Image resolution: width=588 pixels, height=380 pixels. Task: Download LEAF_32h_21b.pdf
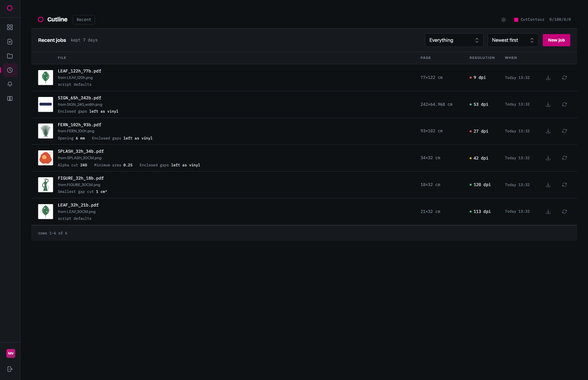pos(548,212)
